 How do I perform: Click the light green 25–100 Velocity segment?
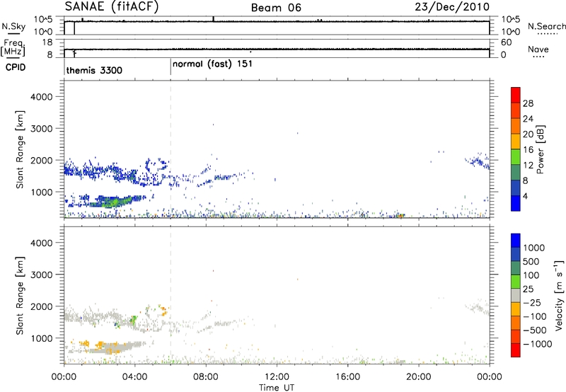click(516, 282)
